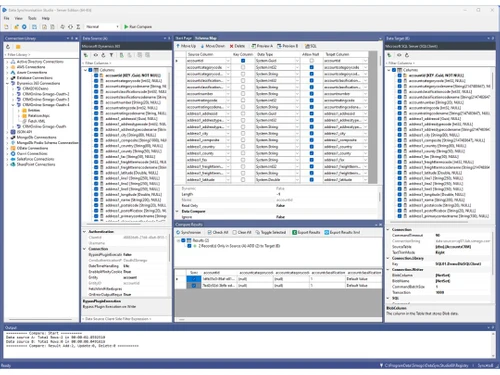
Task: Open source column dropdown for accountid row
Action: click(228, 61)
